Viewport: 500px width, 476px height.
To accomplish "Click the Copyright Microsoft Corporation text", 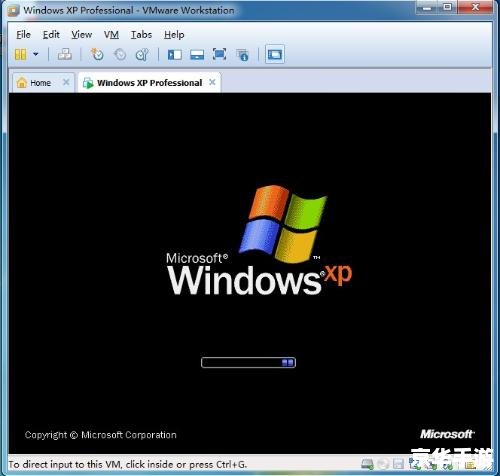I will [x=100, y=435].
